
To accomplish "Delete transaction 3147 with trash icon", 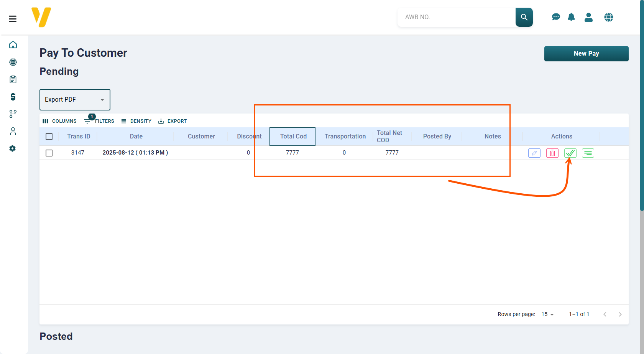I will [x=552, y=153].
